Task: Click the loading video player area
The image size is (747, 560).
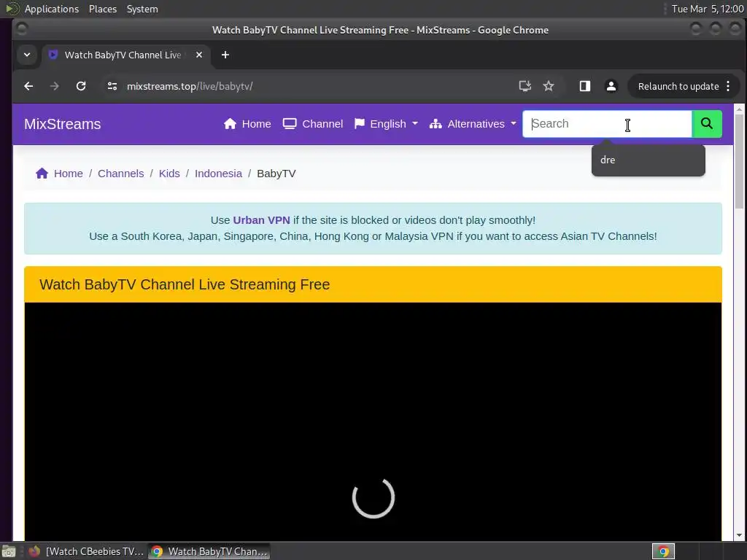Action: (373, 421)
